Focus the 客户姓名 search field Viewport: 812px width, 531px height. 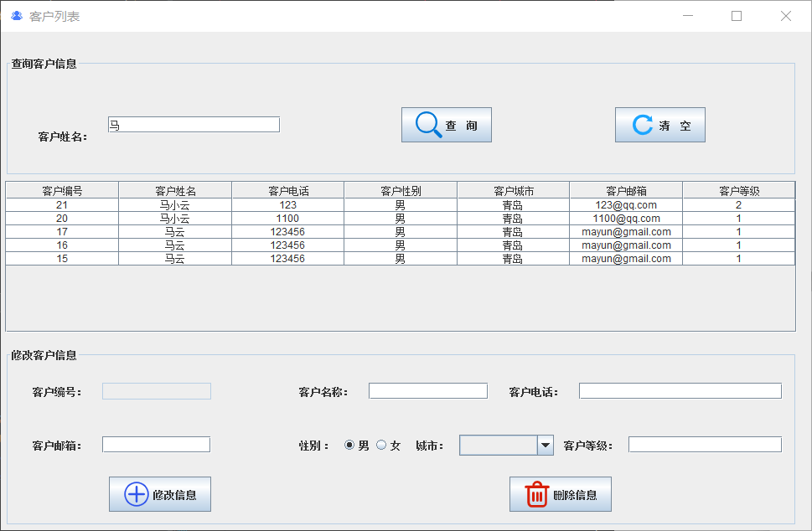[x=194, y=125]
